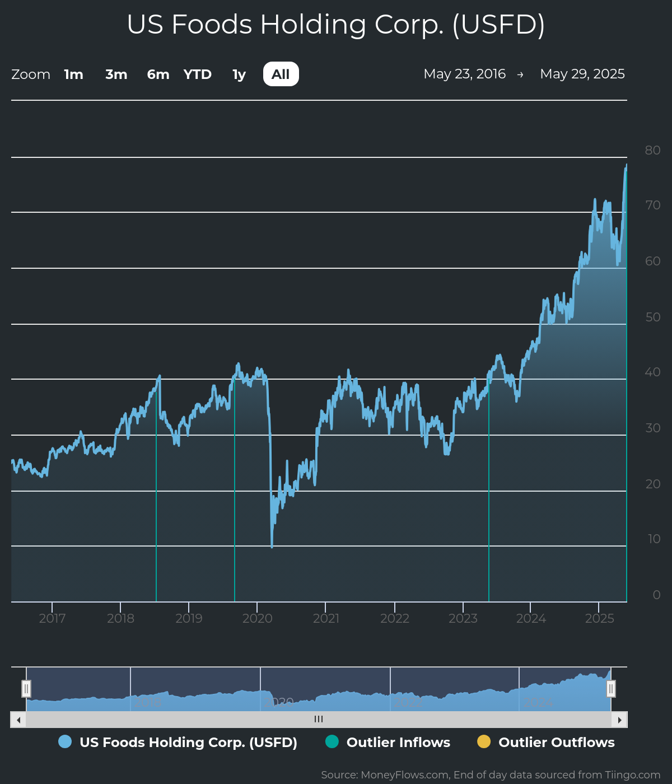
Task: Edit the May 23, 2016 start date
Action: pyautogui.click(x=465, y=74)
